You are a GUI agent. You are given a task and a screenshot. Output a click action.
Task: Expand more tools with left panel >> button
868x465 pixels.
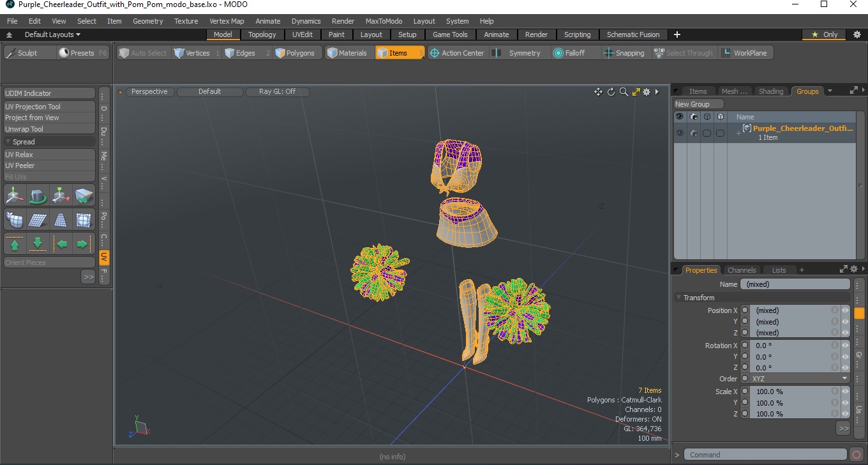[x=88, y=277]
